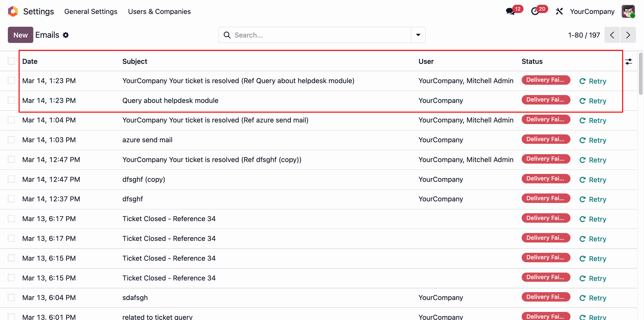Expand the search filter options dropdown

418,35
